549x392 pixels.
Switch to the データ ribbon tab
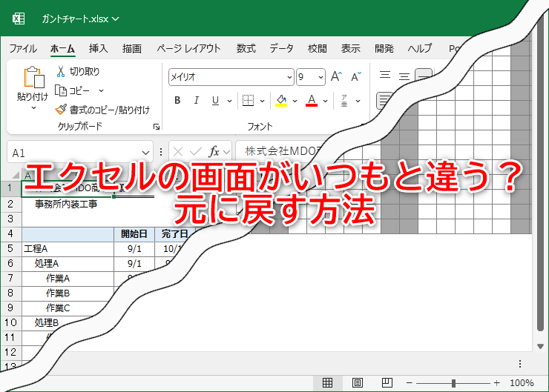coord(281,48)
